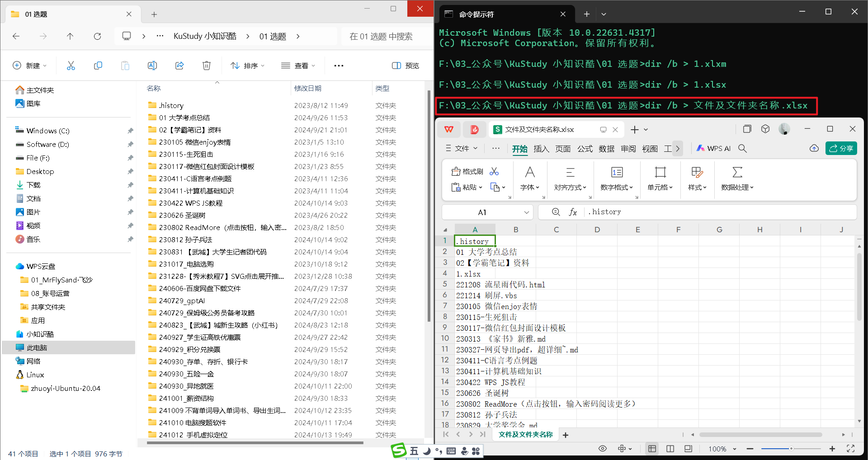
Task: Toggle the 五 Wubi input mode on IME bar
Action: [414, 451]
